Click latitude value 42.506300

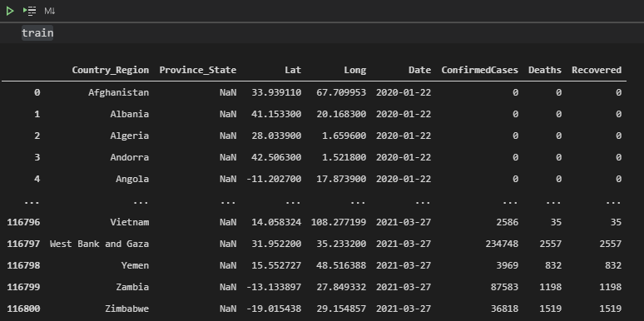(x=276, y=157)
